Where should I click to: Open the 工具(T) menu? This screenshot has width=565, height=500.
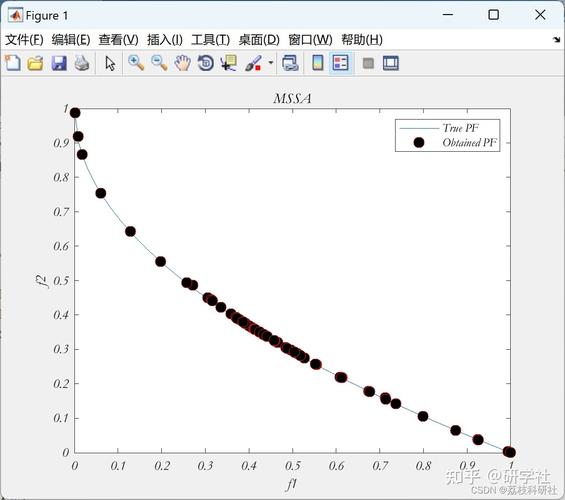(x=210, y=40)
